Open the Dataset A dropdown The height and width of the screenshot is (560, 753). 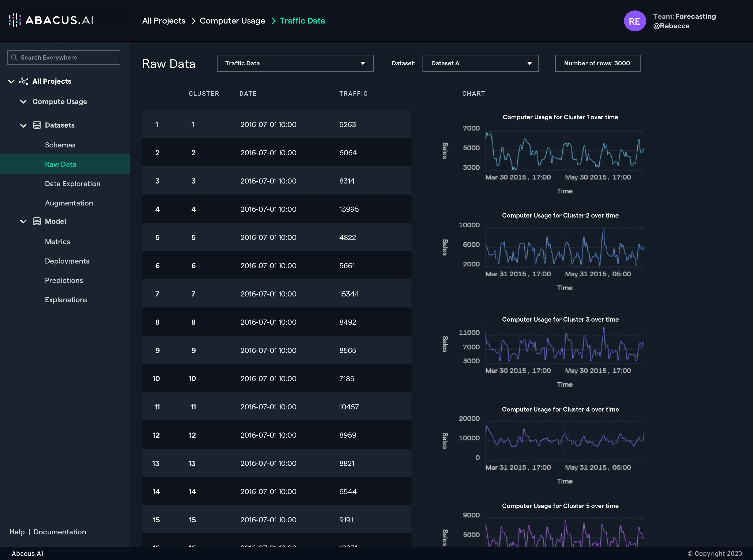(x=480, y=63)
